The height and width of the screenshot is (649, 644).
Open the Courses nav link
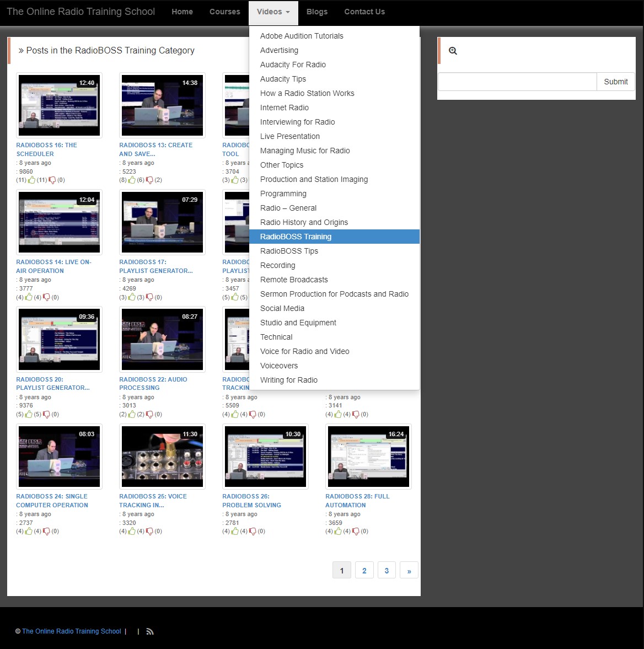click(x=225, y=12)
